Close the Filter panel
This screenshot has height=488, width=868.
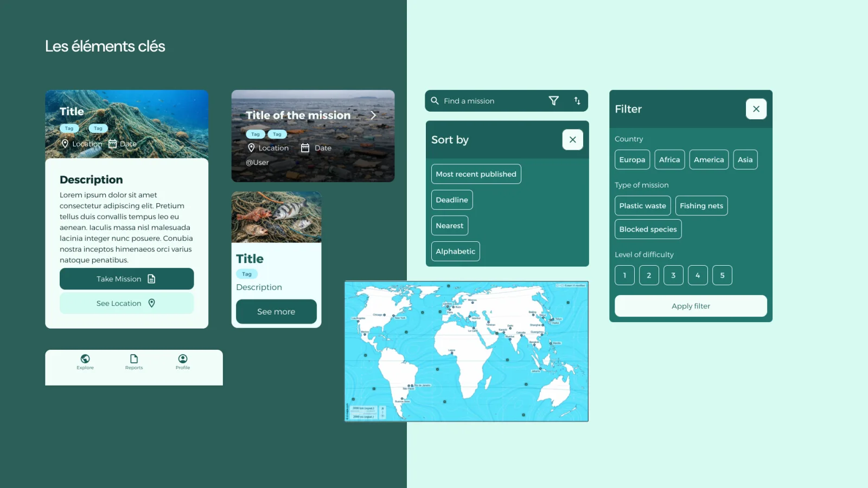756,109
